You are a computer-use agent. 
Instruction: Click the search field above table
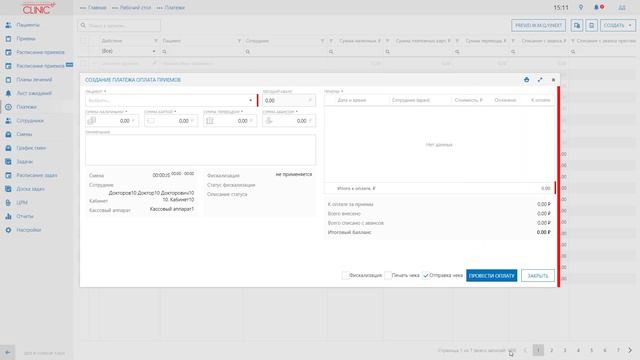tap(119, 25)
